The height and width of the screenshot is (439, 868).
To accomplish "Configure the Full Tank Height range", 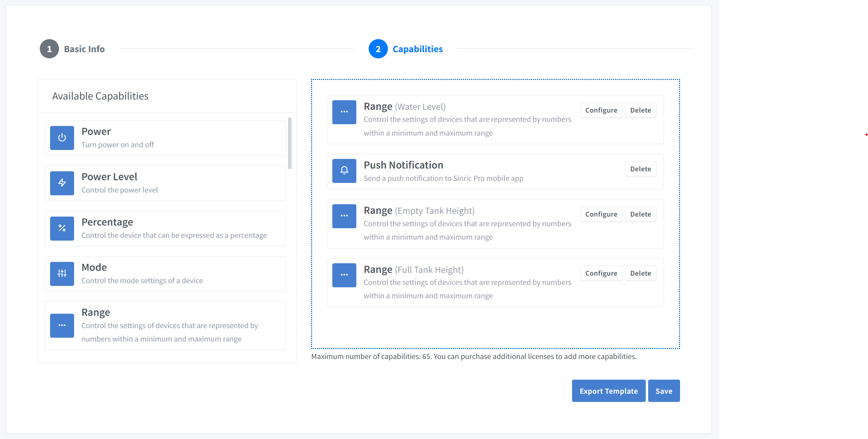I will point(601,273).
